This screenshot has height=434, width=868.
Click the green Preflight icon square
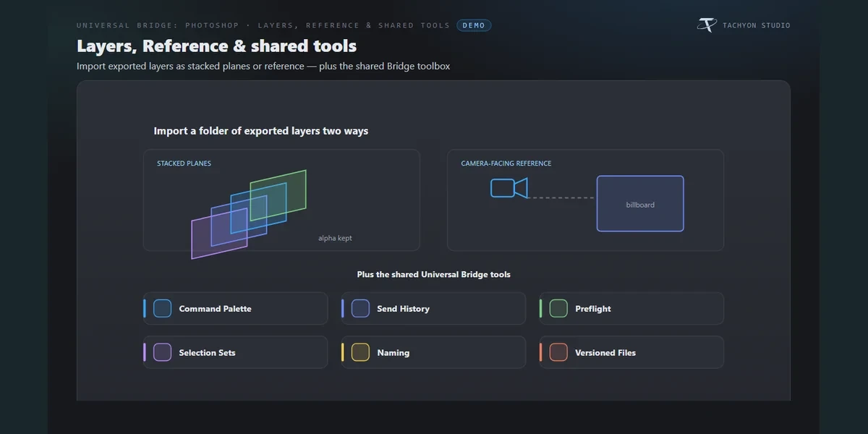point(558,309)
